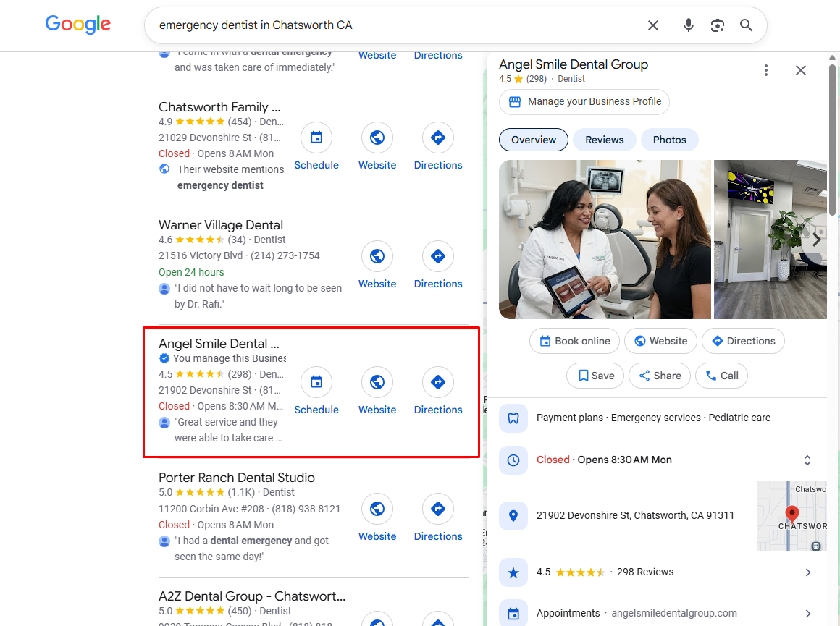This screenshot has width=840, height=626.
Task: Click the clock hours icon
Action: pos(513,460)
